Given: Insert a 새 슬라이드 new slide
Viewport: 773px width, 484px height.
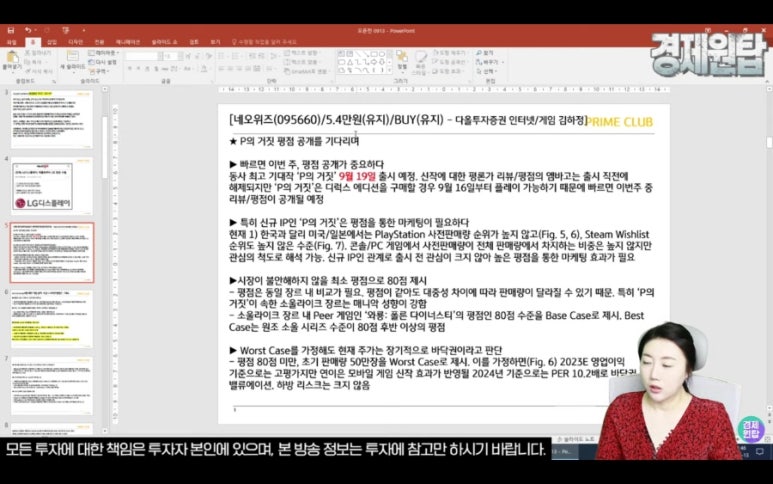Looking at the screenshot, I should tap(73, 60).
